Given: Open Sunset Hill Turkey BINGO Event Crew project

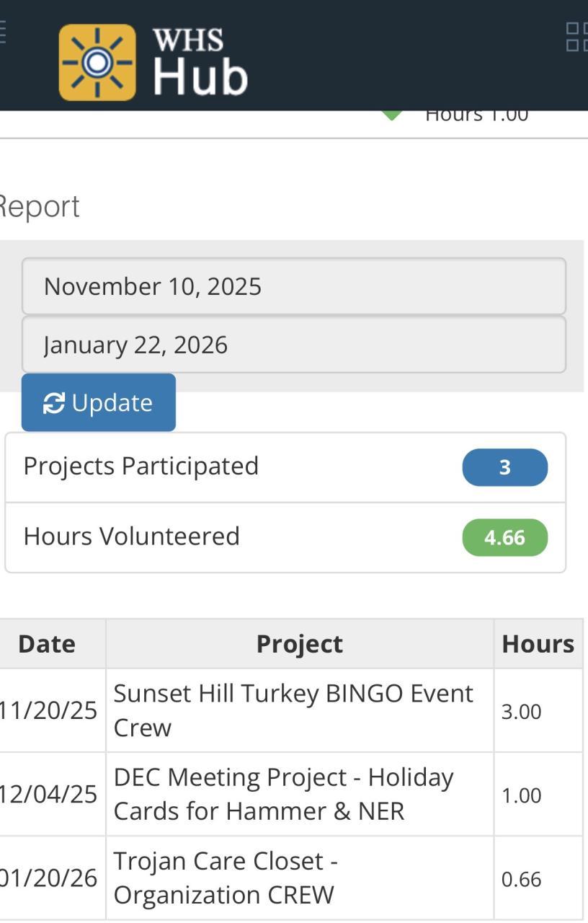Looking at the screenshot, I should click(x=293, y=710).
